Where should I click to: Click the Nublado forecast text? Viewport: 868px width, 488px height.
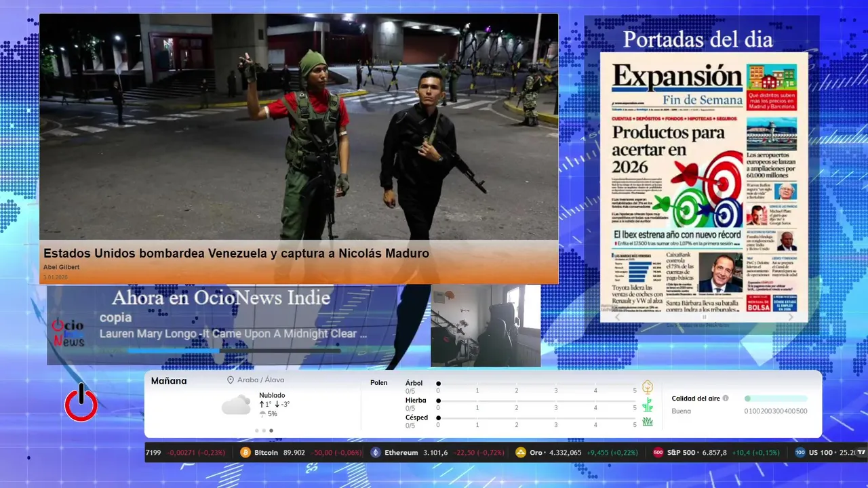[x=272, y=395]
